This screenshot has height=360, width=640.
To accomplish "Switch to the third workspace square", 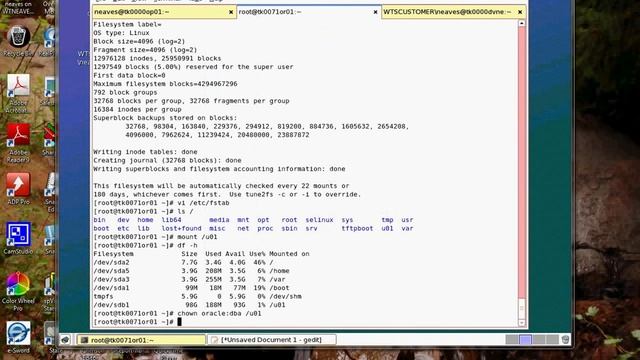I will [x=539, y=340].
